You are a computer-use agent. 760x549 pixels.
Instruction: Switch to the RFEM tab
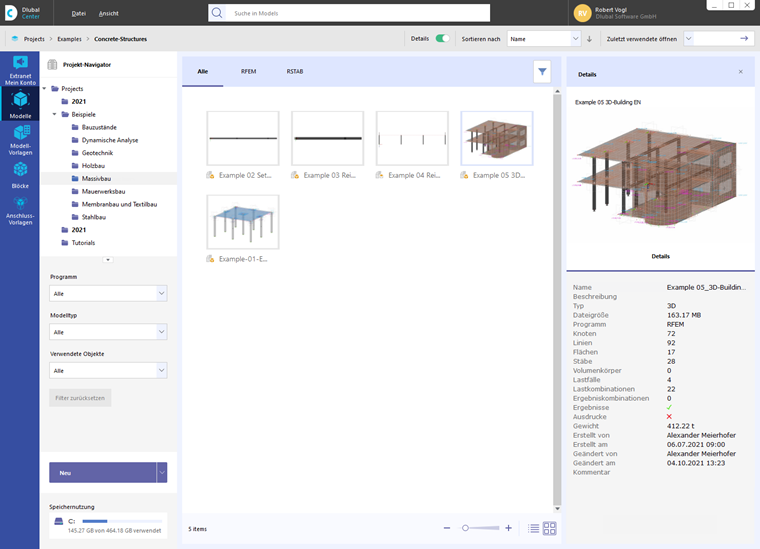pyautogui.click(x=248, y=71)
